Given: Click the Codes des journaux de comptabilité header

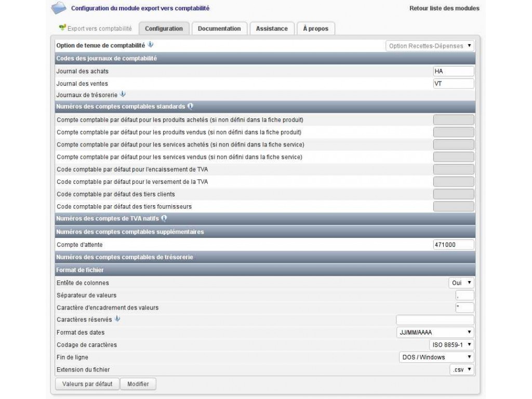Looking at the screenshot, I should (x=265, y=58).
